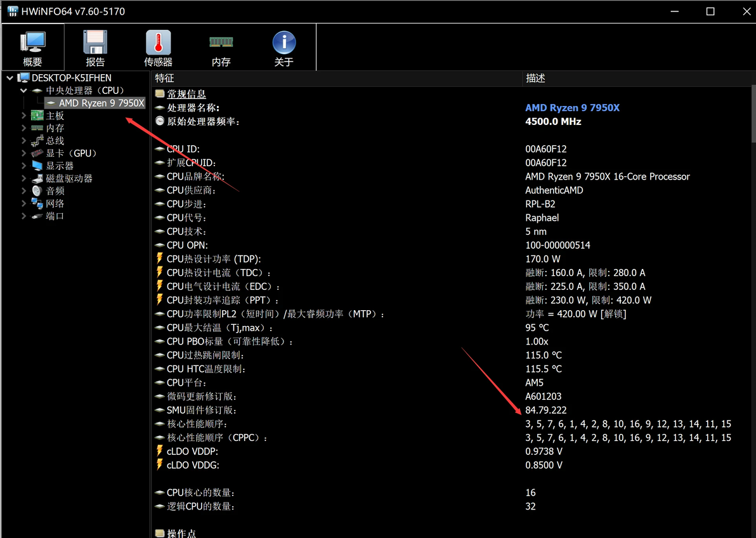The width and height of the screenshot is (756, 538).
Task: Select the 微码更新修订版 row
Action: 452,396
